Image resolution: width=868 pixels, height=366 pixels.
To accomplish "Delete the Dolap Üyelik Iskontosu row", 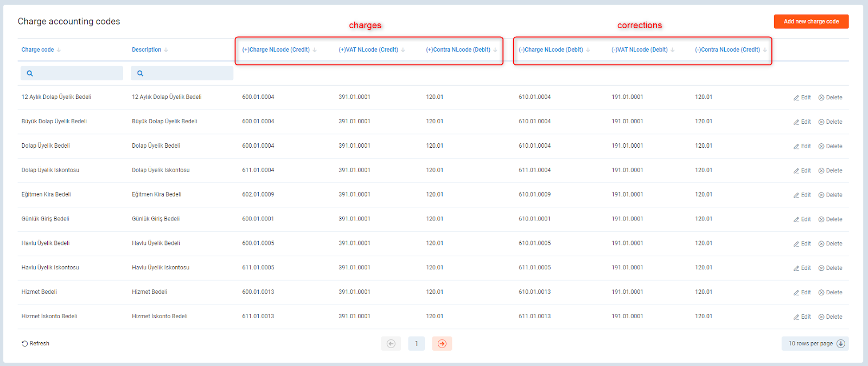I will coord(830,171).
